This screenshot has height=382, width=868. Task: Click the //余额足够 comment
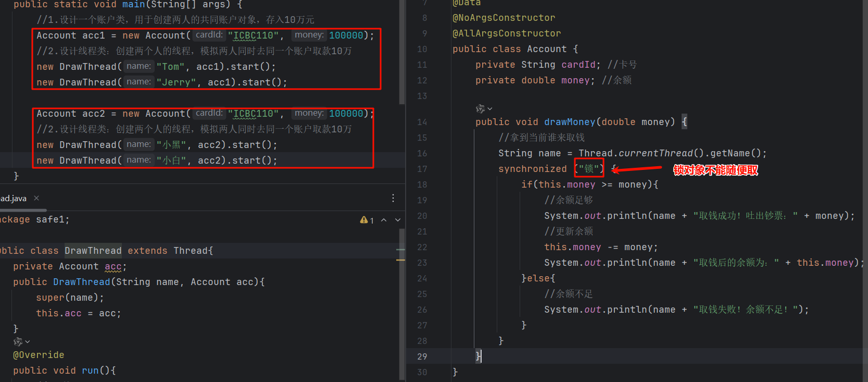pos(569,200)
